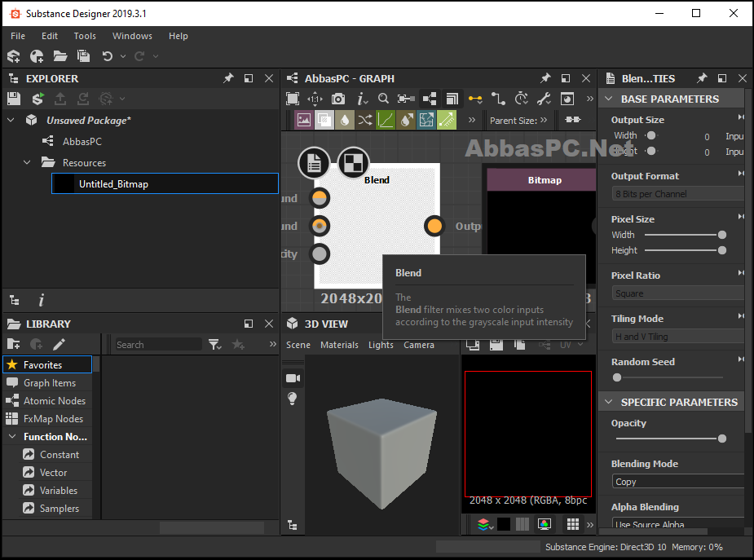
Task: Click the document icon above Blend node
Action: pyautogui.click(x=314, y=162)
